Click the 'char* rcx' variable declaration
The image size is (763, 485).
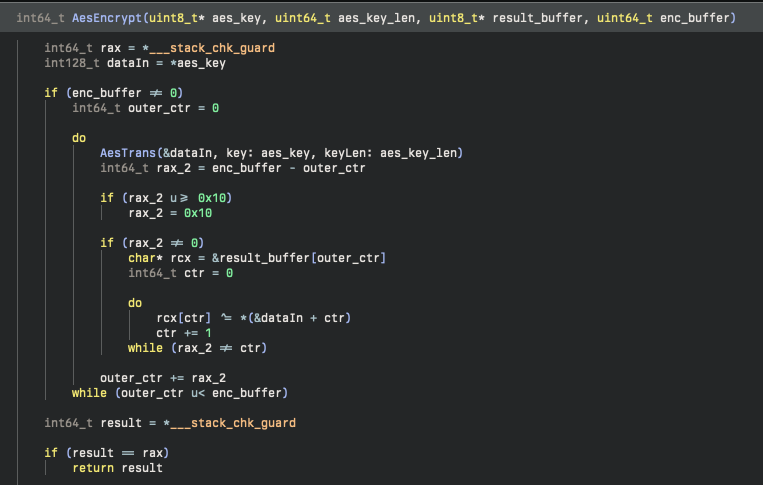click(160, 258)
